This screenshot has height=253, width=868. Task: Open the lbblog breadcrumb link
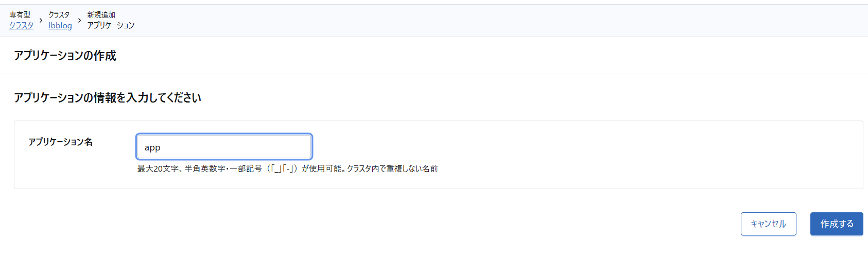[60, 25]
